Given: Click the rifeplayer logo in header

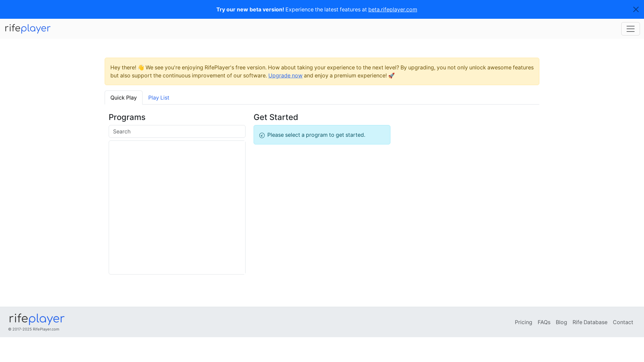Looking at the screenshot, I should coord(28,29).
